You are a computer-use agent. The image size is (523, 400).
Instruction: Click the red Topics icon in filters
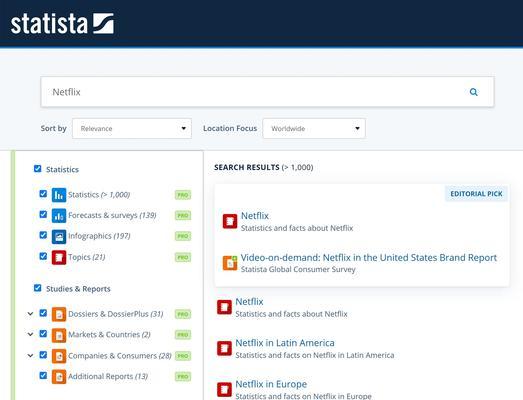[59, 257]
